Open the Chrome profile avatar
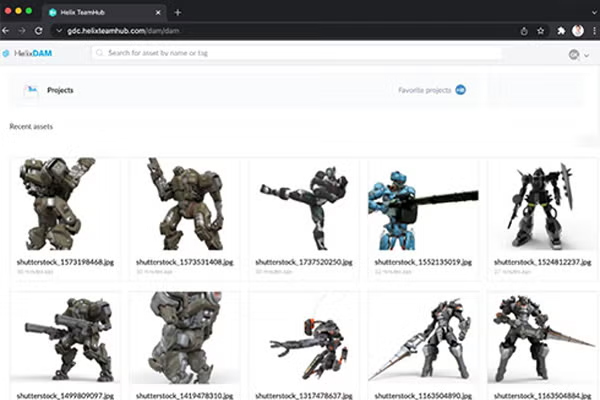 (x=578, y=31)
